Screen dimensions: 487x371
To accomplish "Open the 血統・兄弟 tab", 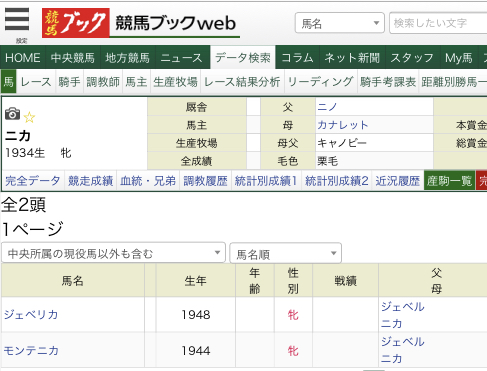I will (148, 181).
